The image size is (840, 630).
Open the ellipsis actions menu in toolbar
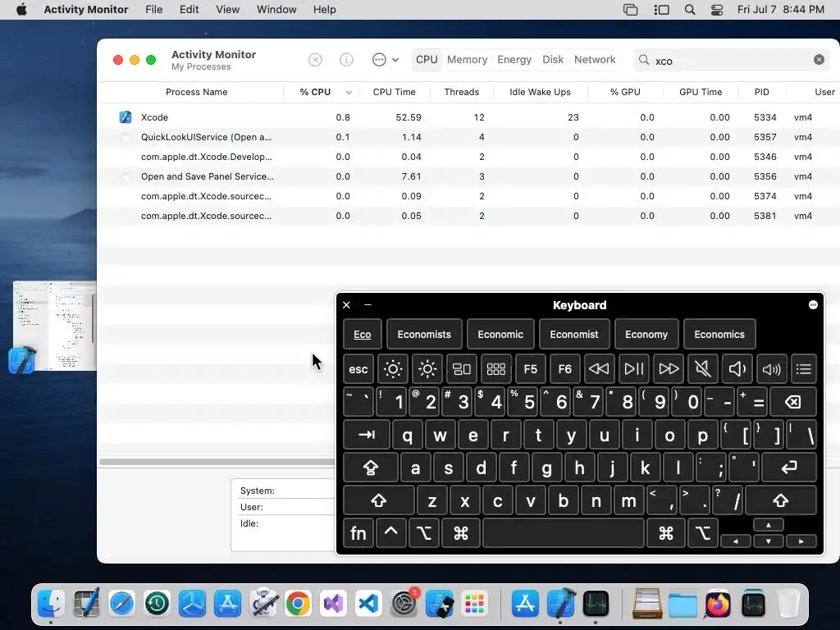coord(385,59)
